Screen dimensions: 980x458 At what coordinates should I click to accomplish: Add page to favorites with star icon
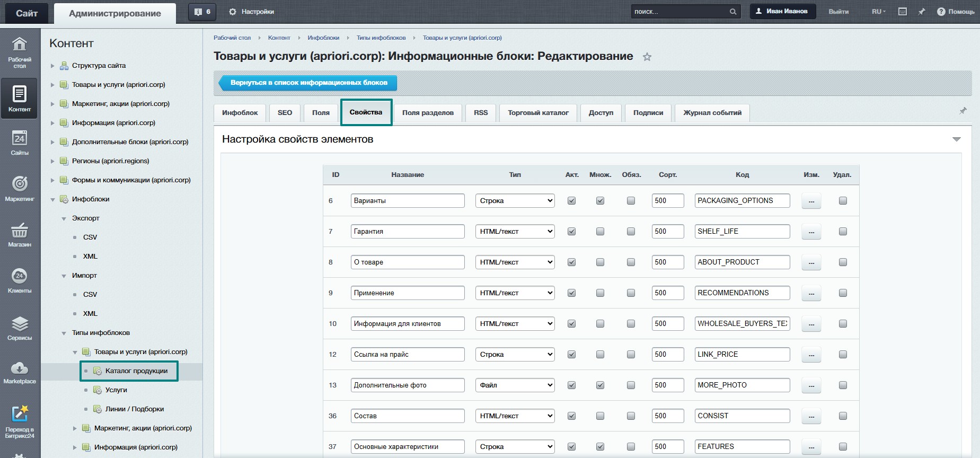[x=647, y=57]
